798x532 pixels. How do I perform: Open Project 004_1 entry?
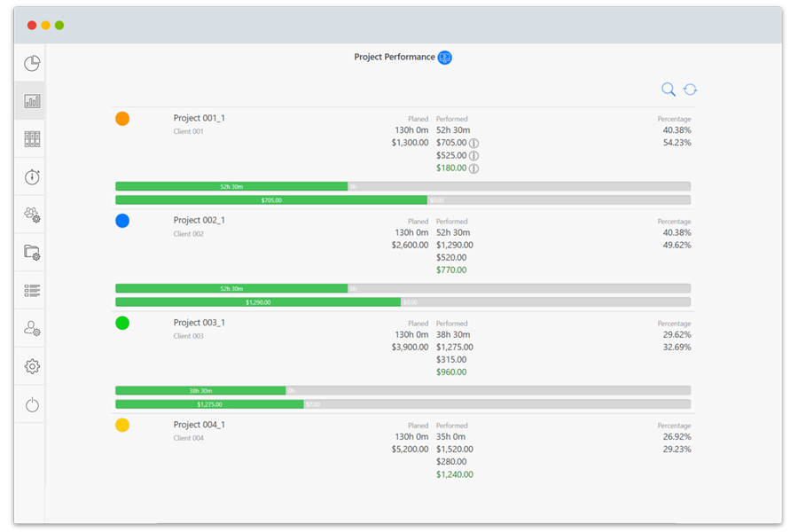[199, 425]
